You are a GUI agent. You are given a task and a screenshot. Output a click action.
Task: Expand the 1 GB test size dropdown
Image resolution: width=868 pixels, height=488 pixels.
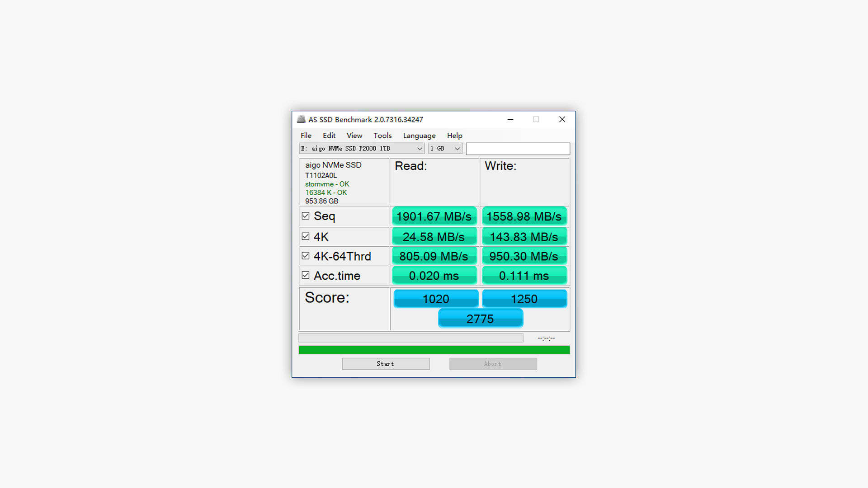click(445, 149)
